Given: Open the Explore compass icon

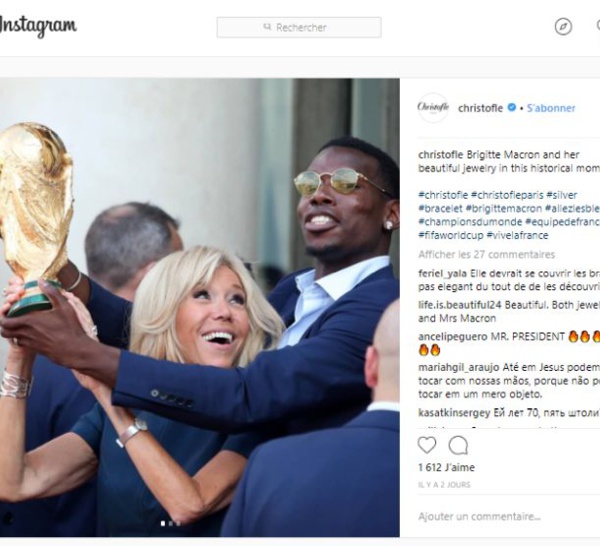Looking at the screenshot, I should 563,27.
